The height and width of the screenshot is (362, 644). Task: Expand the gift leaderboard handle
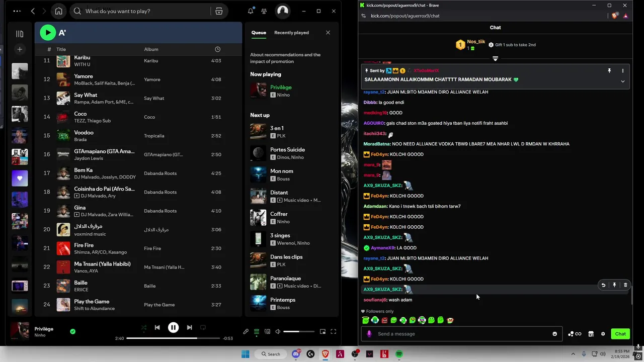tap(495, 59)
